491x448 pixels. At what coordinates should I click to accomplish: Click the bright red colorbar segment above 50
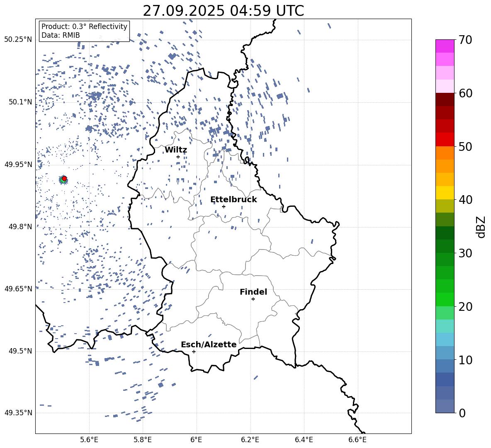tap(445, 140)
